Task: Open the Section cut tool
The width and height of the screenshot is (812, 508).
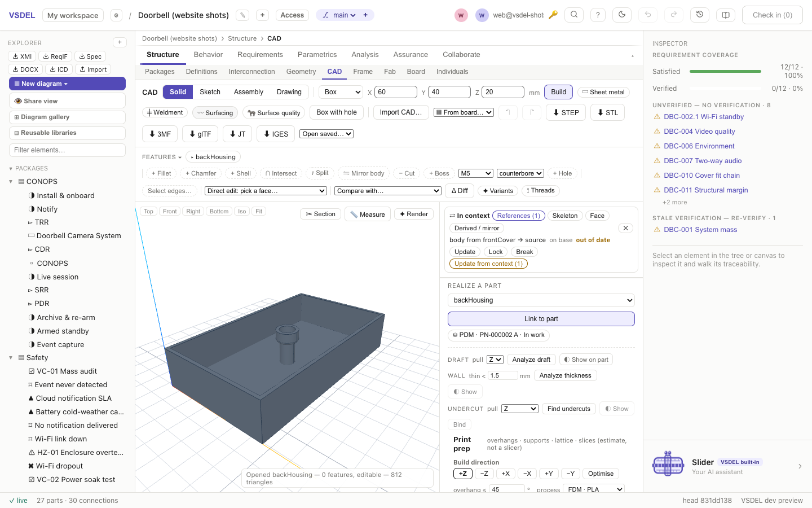Action: tap(321, 214)
